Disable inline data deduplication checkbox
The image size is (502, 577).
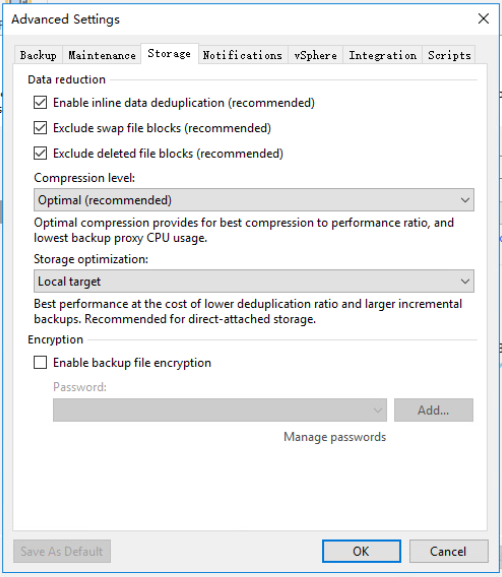tap(40, 103)
